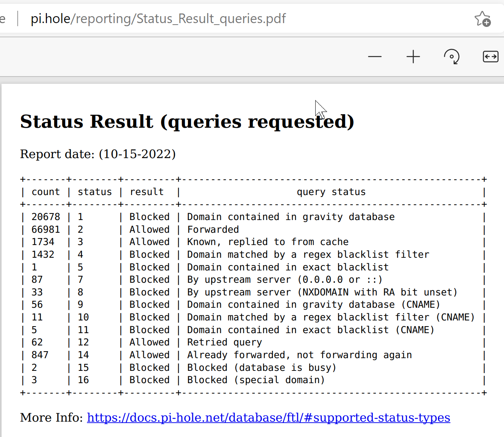Select the fit-to-width view icon

coord(490,57)
